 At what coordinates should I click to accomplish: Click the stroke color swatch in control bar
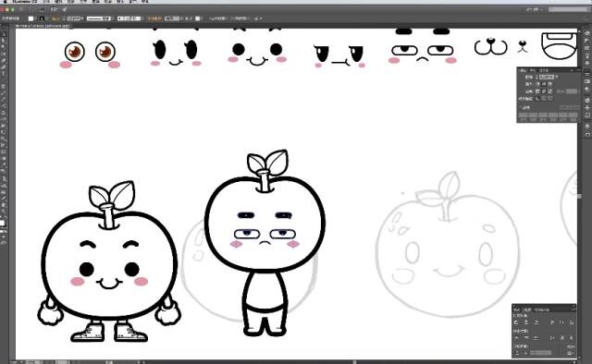[42, 18]
